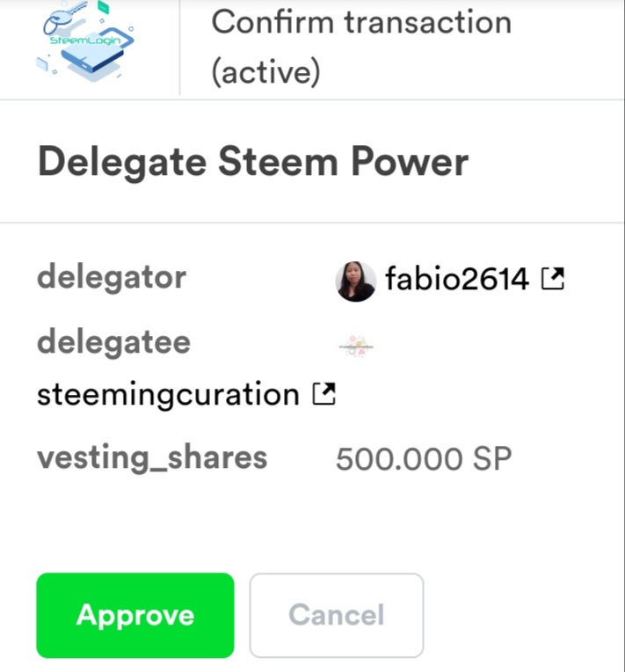Screen dimensions: 625x672
Task: Click the "vesting_shares" field label
Action: click(151, 457)
